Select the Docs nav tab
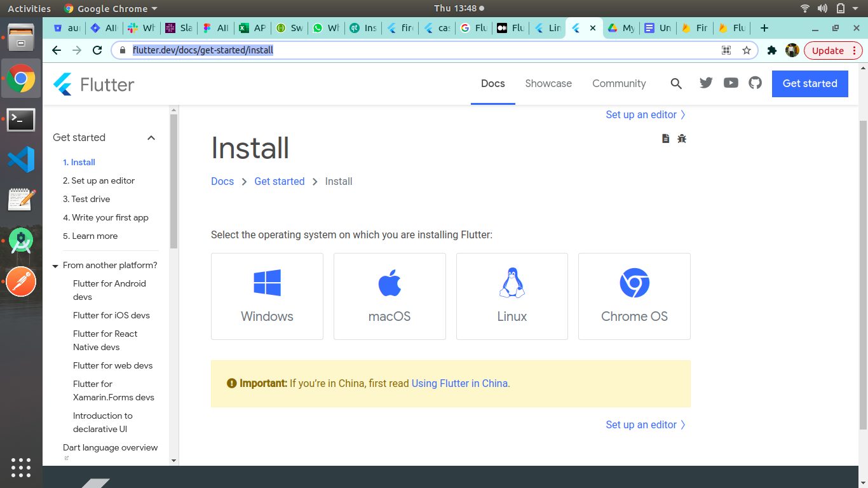This screenshot has height=488, width=868. tap(493, 83)
